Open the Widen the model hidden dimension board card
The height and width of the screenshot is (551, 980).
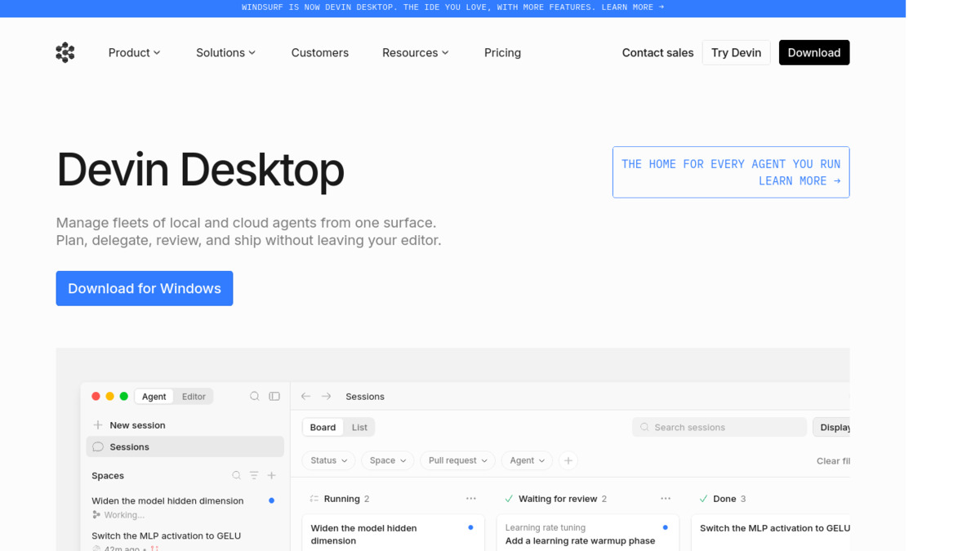[x=393, y=533]
